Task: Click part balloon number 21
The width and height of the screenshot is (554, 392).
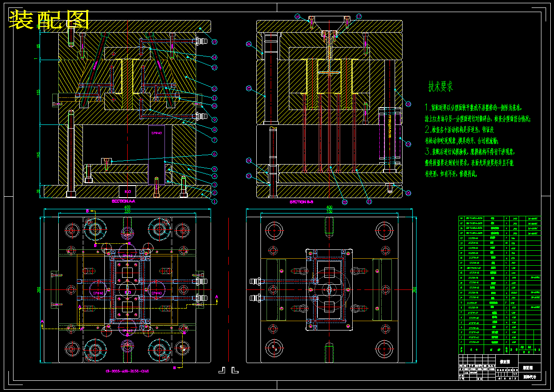Action: tap(369, 201)
